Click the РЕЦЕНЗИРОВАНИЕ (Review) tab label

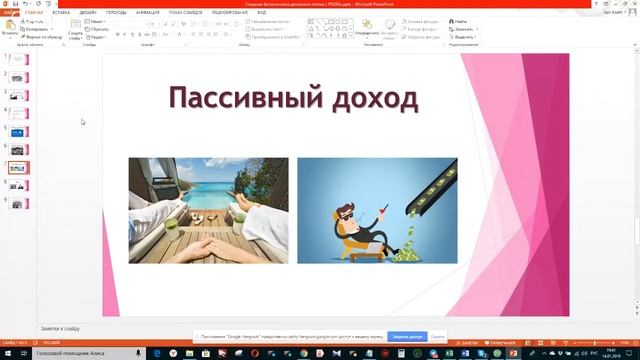coord(230,12)
